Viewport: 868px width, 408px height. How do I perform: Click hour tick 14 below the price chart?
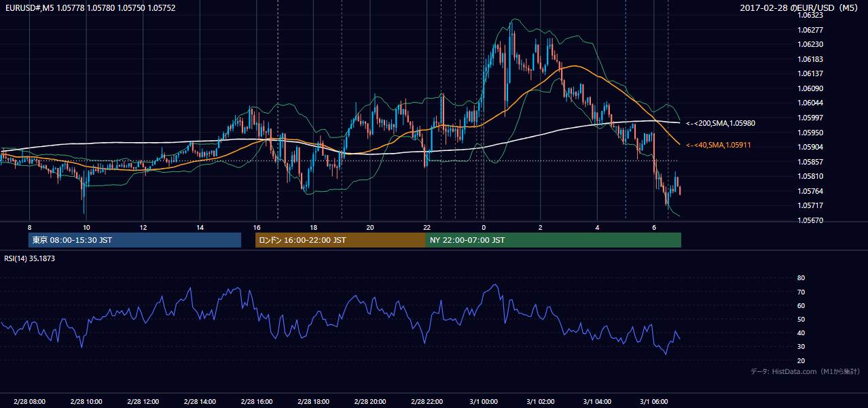click(x=200, y=227)
